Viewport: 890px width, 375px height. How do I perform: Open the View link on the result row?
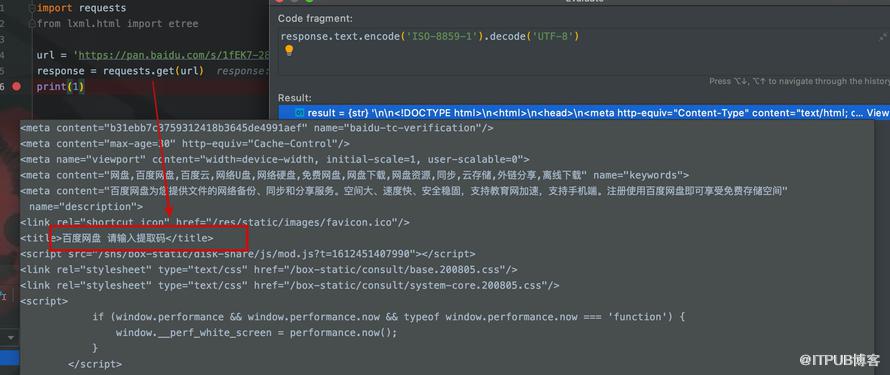point(878,113)
